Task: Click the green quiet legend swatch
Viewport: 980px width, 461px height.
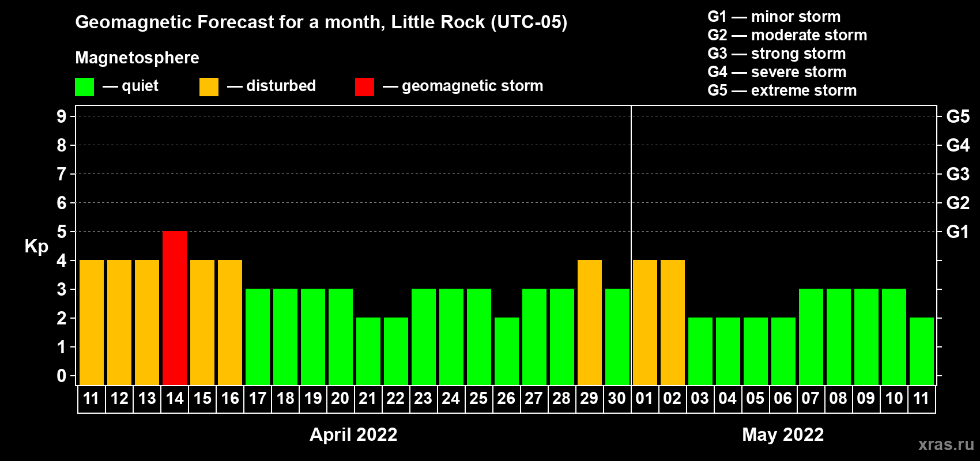Action: tap(84, 87)
